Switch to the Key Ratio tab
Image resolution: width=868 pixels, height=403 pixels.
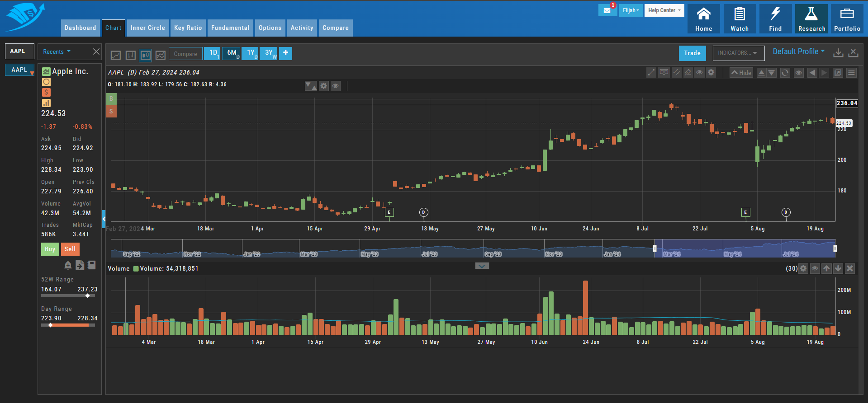188,28
